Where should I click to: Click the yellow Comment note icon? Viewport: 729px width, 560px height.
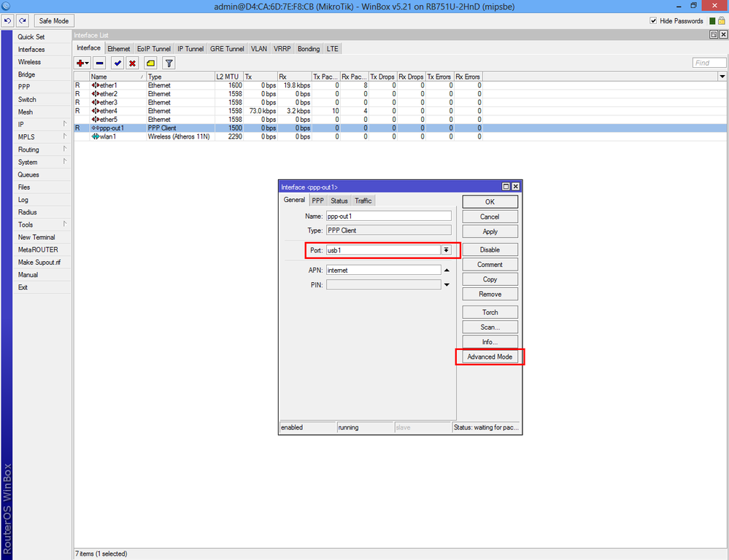coord(150,63)
